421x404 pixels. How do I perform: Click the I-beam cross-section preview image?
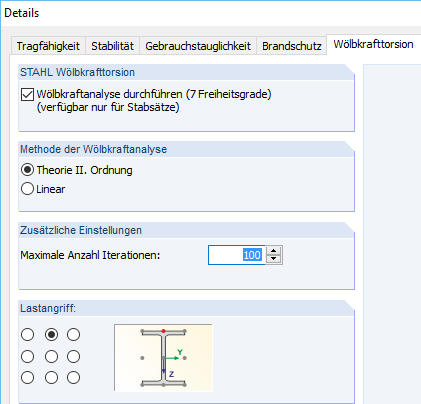click(x=163, y=357)
